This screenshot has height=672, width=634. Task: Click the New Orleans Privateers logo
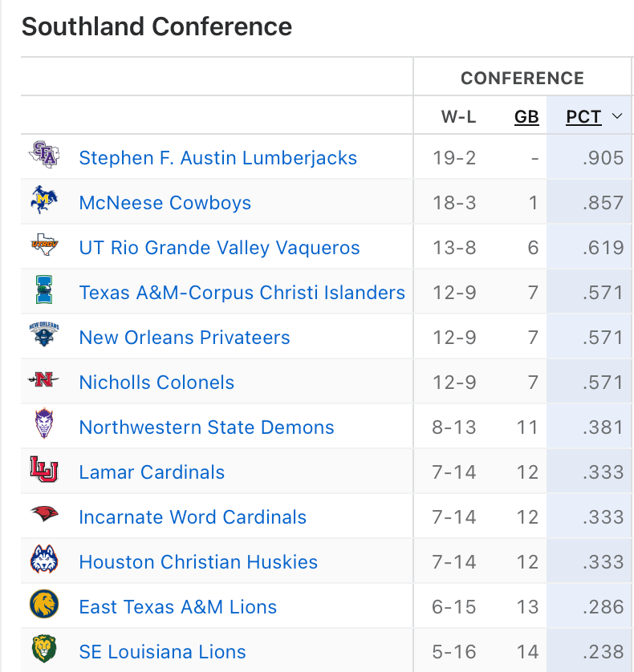pyautogui.click(x=44, y=335)
